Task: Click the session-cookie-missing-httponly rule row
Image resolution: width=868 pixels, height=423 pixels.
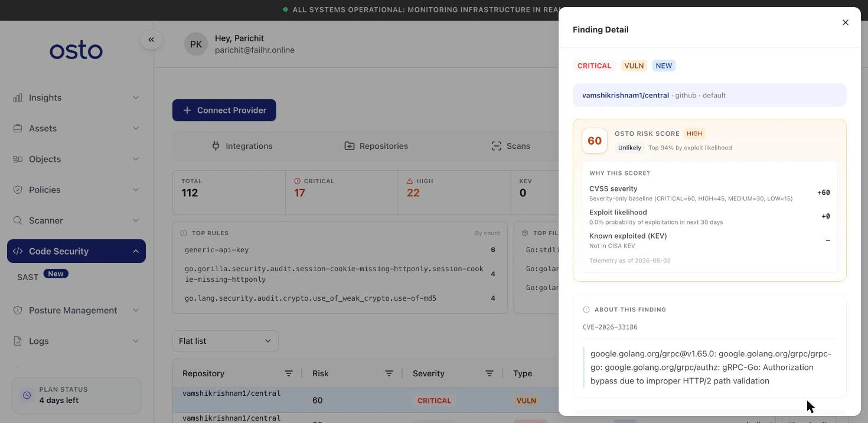Action: [x=340, y=274]
